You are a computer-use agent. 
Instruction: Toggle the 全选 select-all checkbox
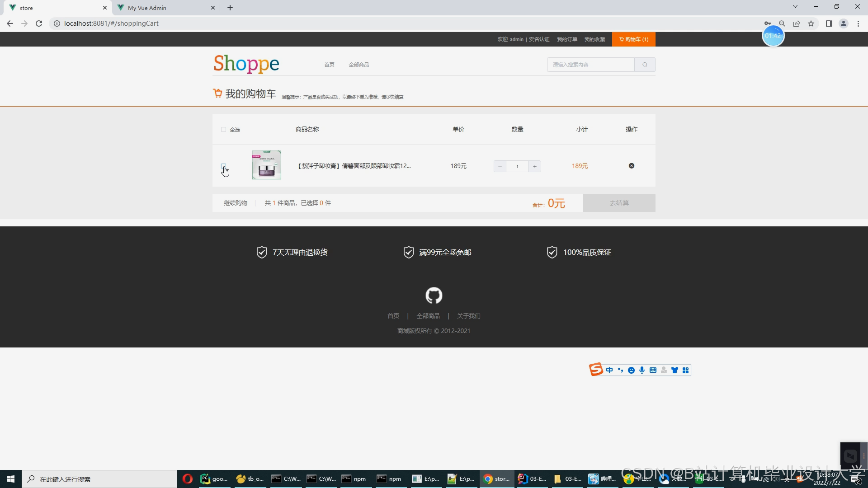click(x=223, y=130)
